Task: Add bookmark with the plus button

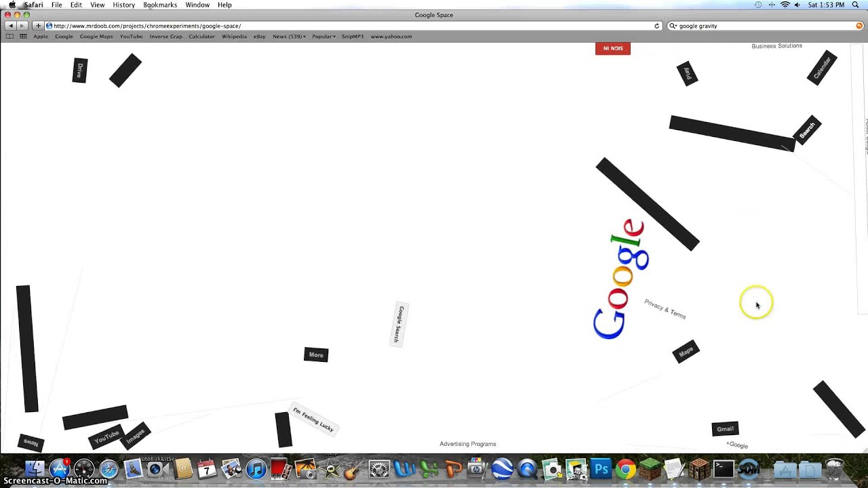Action: coord(38,26)
